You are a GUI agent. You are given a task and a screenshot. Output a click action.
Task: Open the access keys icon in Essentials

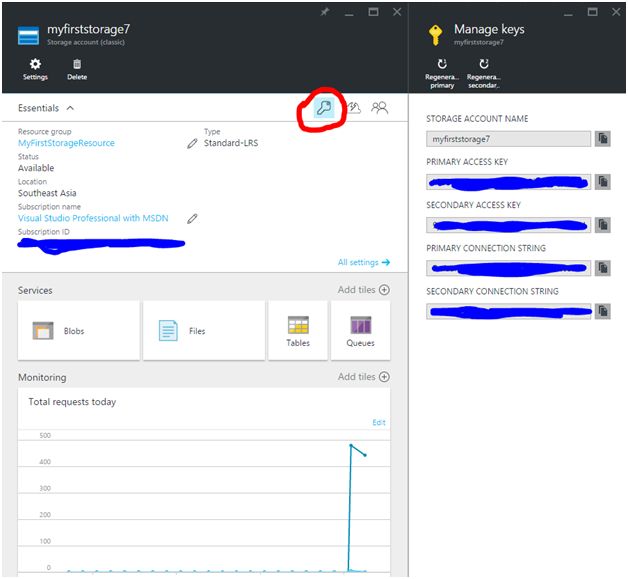(x=324, y=108)
